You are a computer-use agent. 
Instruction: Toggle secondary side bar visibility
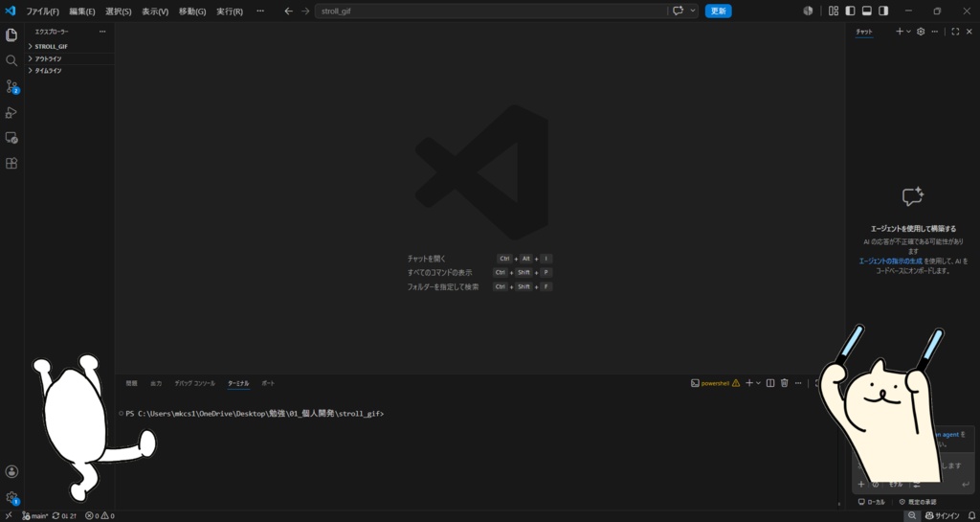(883, 11)
